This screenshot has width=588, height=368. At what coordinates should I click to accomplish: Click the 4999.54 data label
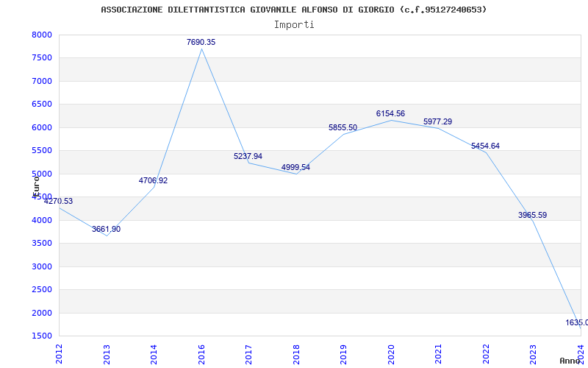(x=295, y=168)
